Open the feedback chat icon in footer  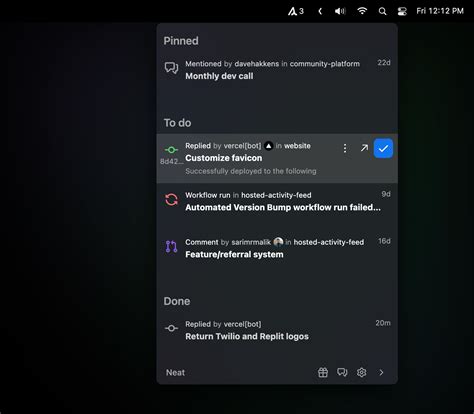pyautogui.click(x=342, y=372)
